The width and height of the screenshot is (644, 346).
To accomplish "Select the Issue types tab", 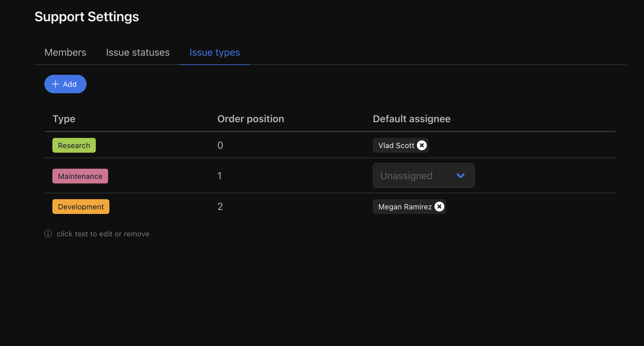I will (x=215, y=52).
